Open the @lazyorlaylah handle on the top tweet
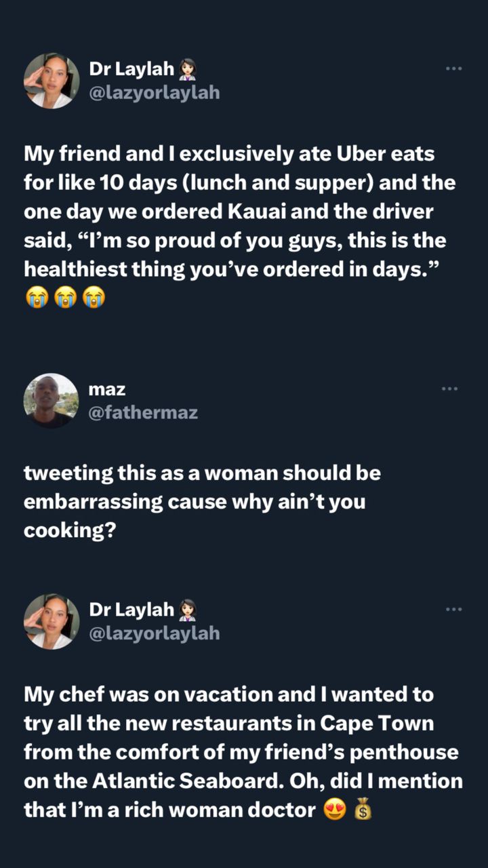This screenshot has height=868, width=488. (155, 93)
